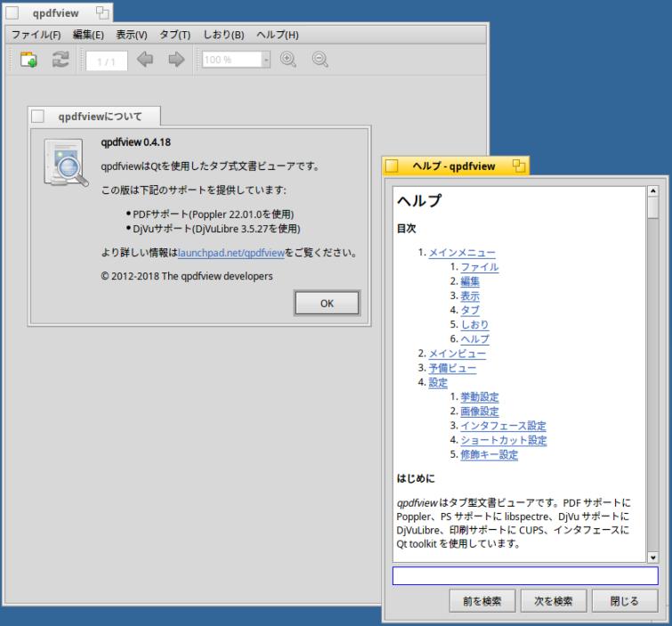Open the タブ(T) menu
672x626 pixels.
tap(174, 35)
